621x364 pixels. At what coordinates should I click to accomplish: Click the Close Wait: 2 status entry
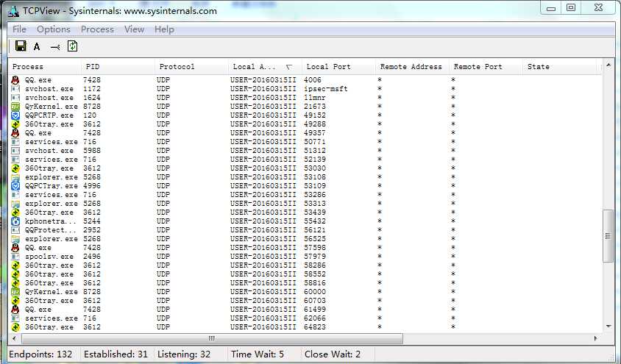333,354
